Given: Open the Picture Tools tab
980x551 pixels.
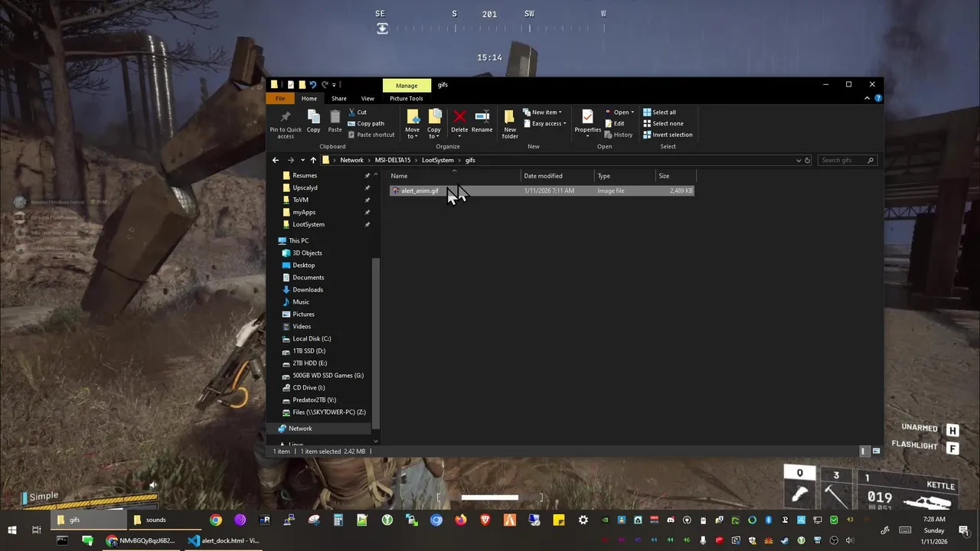Looking at the screenshot, I should point(406,98).
